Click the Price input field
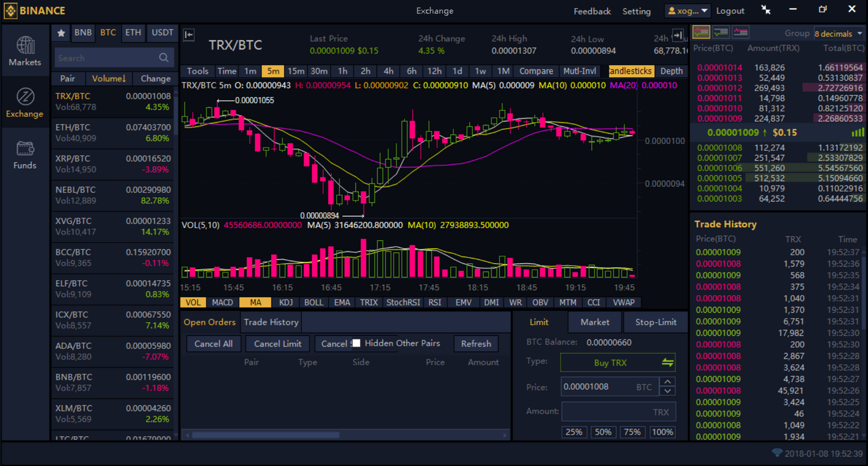The width and height of the screenshot is (868, 466). point(609,386)
